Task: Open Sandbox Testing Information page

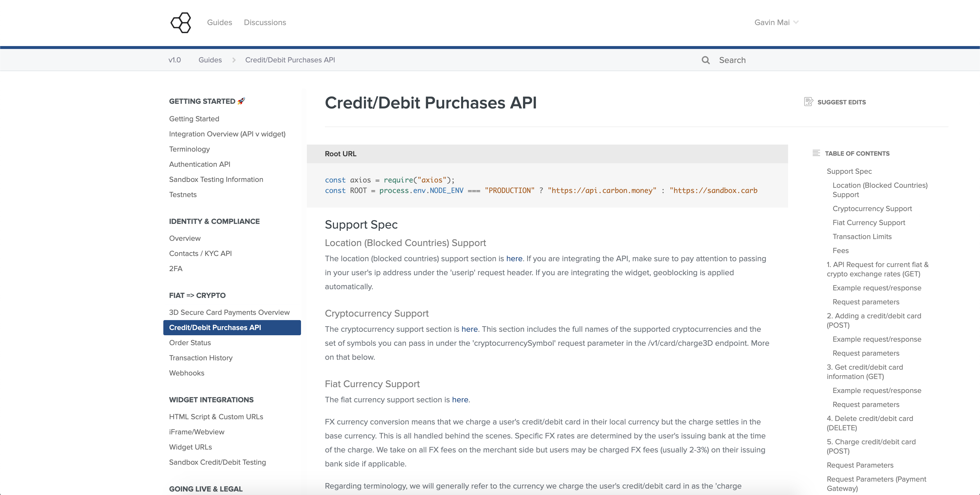Action: [x=216, y=179]
